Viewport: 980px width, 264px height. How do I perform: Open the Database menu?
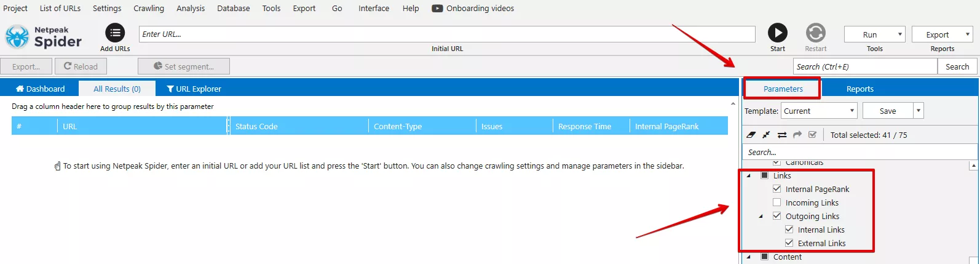[234, 8]
